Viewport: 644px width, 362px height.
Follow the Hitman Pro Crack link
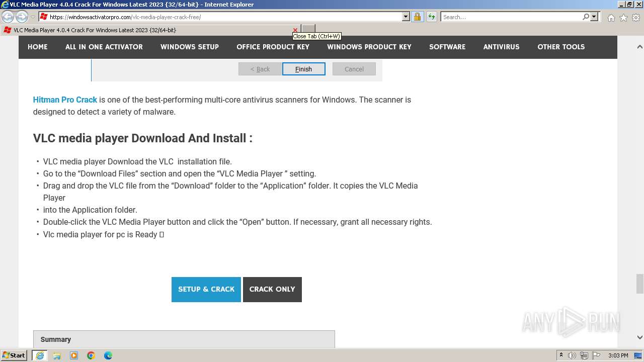pyautogui.click(x=65, y=100)
